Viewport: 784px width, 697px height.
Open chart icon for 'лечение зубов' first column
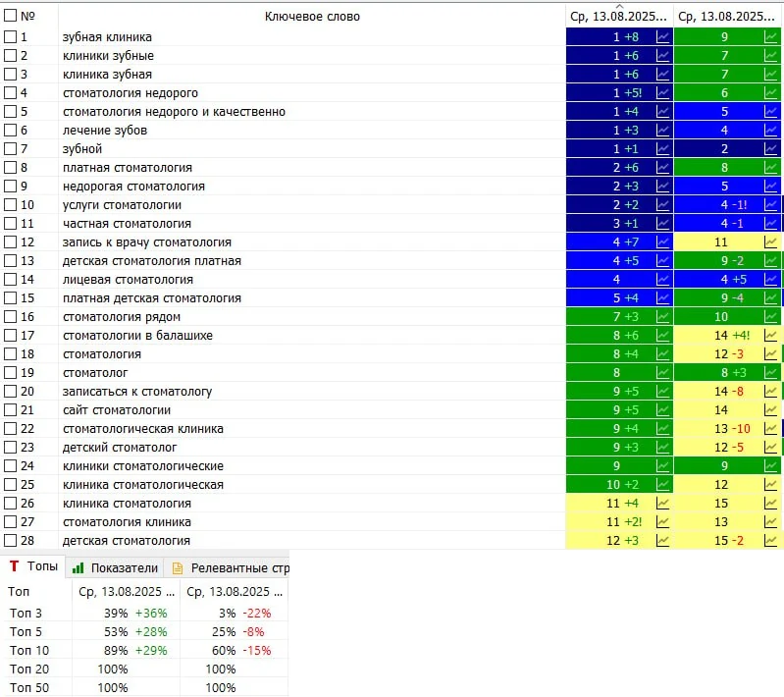(662, 131)
